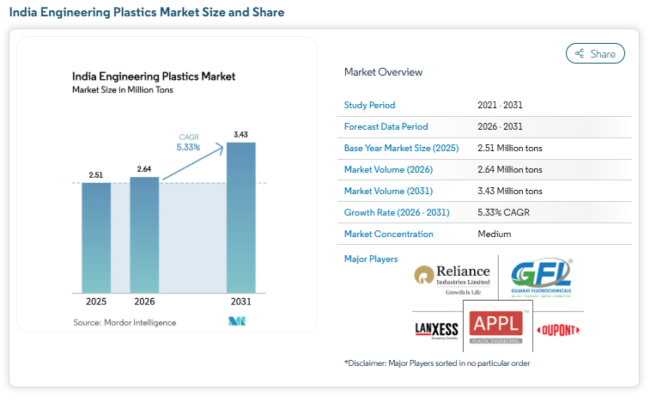Select Growth Rate (2026 - 2031) label
The width and height of the screenshot is (650, 402).
click(397, 213)
